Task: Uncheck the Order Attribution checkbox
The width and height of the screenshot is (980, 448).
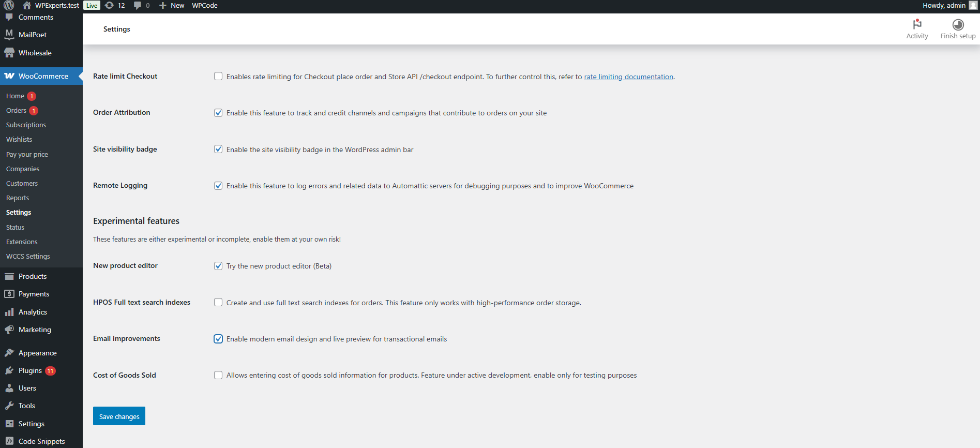Action: point(218,113)
